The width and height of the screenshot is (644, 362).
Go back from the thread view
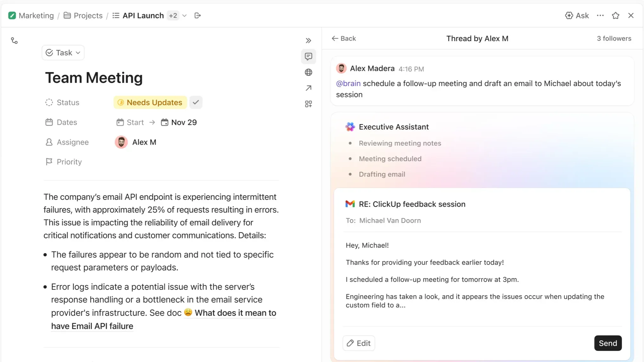coord(344,38)
